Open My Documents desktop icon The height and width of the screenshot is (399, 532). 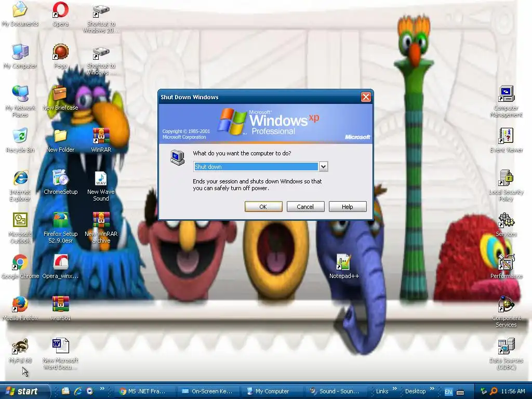pyautogui.click(x=20, y=14)
